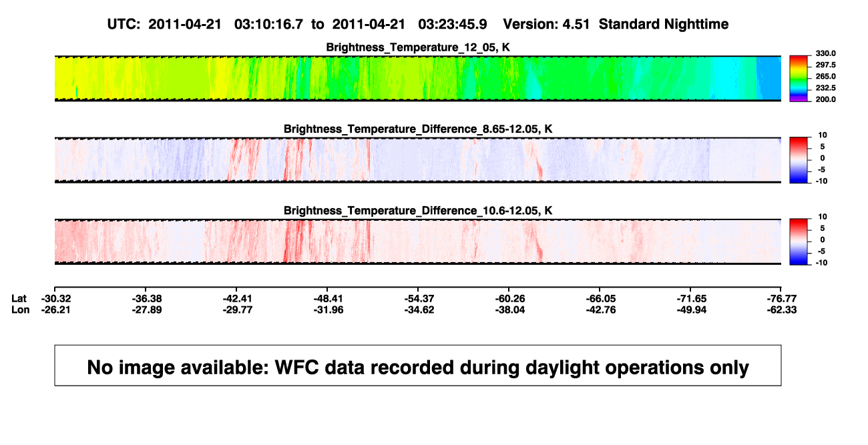Click the UTC start time 03:10:16.7
Viewport: 868px width, 445px height.
pyautogui.click(x=269, y=24)
